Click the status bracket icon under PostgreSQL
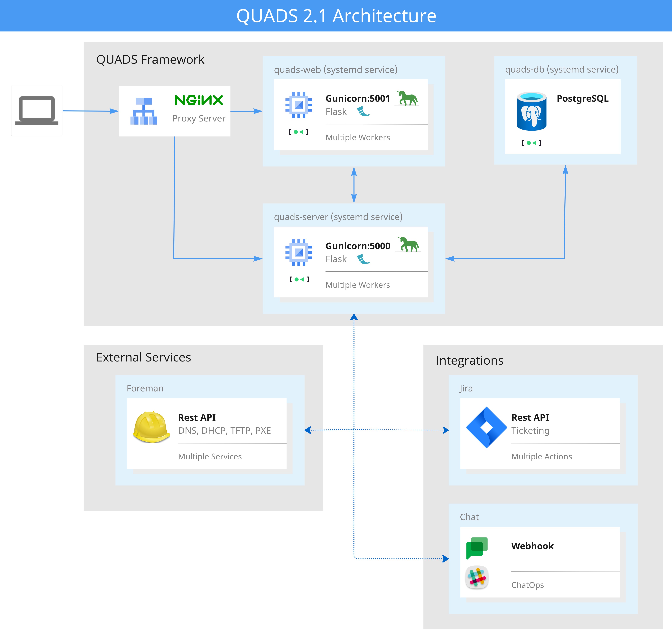Image resolution: width=672 pixels, height=638 pixels. point(532,143)
